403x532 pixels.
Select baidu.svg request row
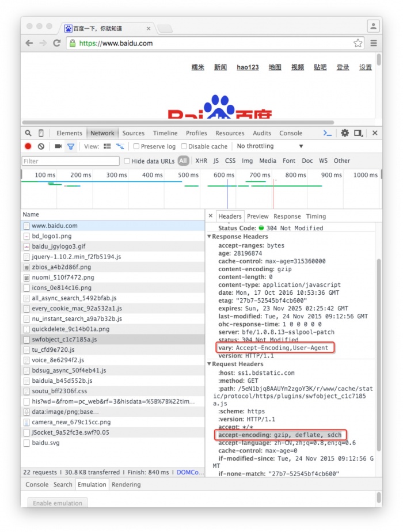pyautogui.click(x=113, y=443)
